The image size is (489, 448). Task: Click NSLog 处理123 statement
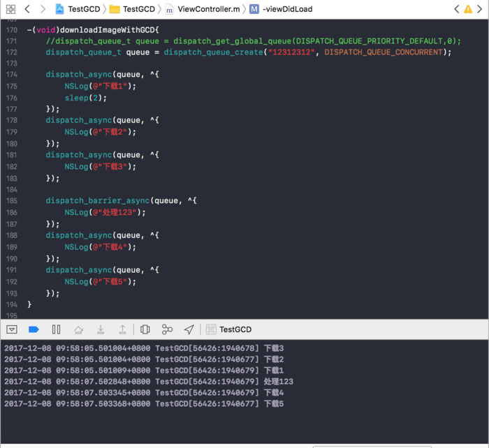[105, 212]
